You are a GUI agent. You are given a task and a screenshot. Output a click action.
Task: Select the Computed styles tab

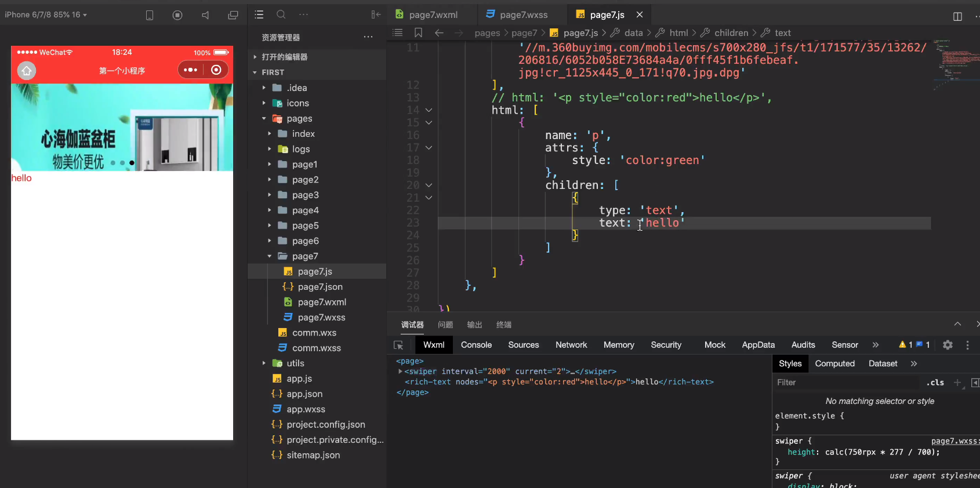[834, 363]
